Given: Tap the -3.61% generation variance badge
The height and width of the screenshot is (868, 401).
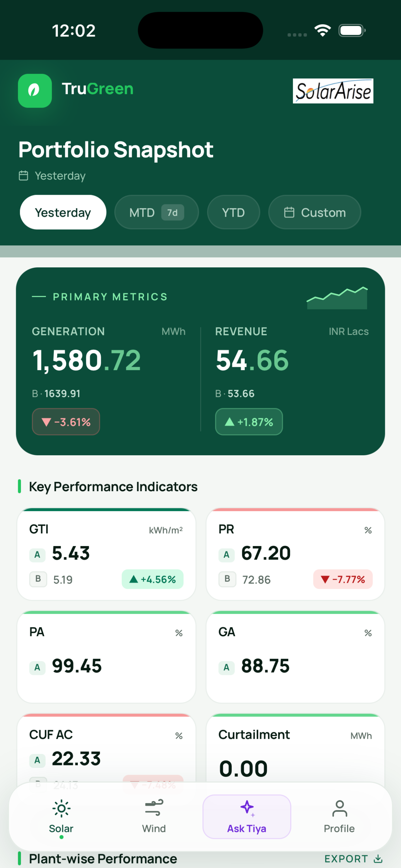Looking at the screenshot, I should point(66,421).
